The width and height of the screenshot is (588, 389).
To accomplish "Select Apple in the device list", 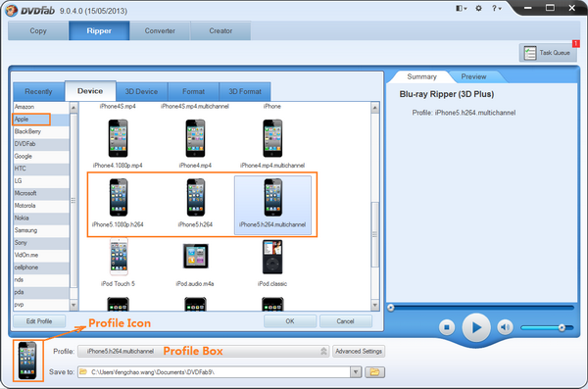I will pos(41,120).
